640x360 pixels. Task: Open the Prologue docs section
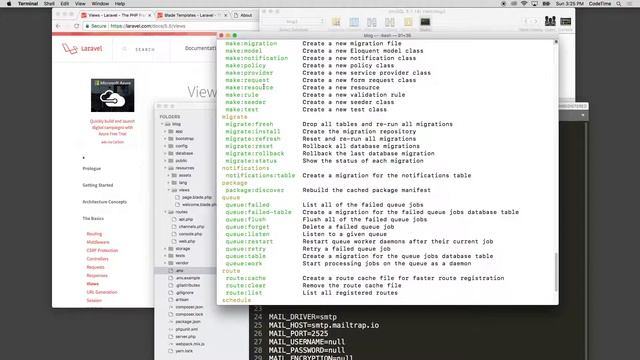pyautogui.click(x=91, y=169)
